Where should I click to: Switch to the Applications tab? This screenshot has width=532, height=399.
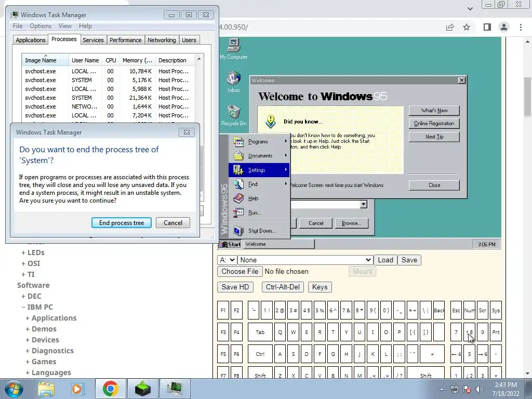pyautogui.click(x=31, y=40)
